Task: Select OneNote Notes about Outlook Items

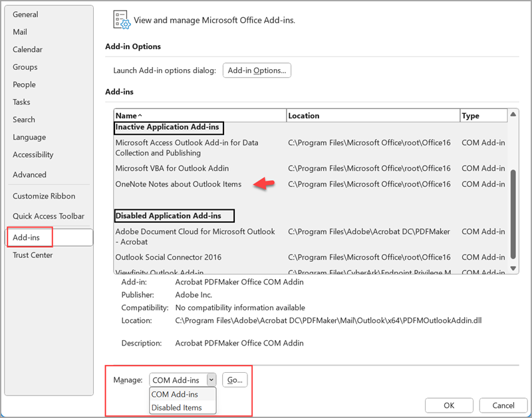Action: click(178, 184)
